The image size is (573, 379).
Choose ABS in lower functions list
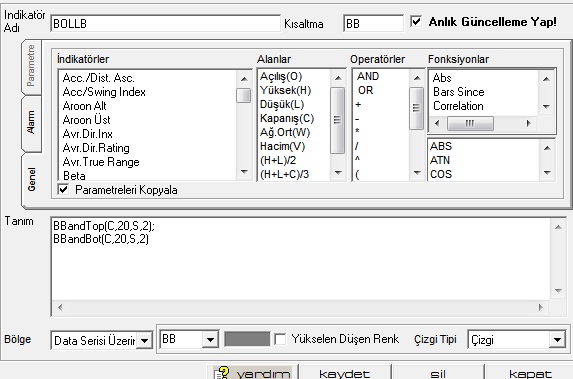(441, 146)
